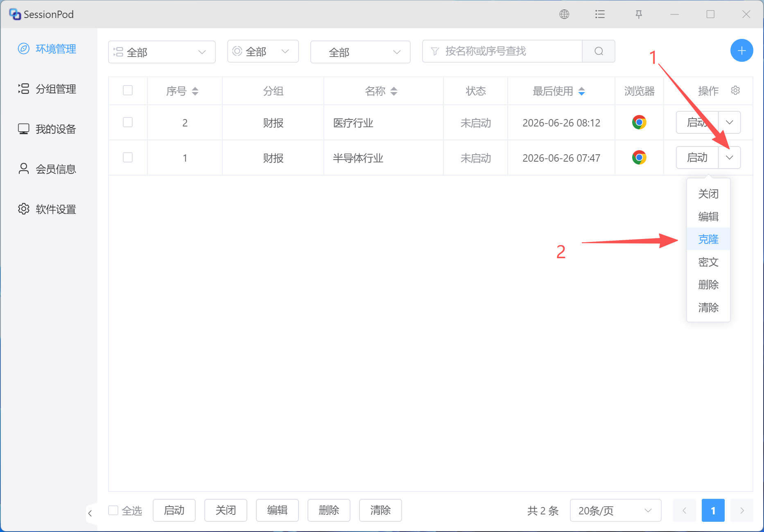This screenshot has width=764, height=532.
Task: Open the second 全部 status filter dropdown
Action: point(263,51)
